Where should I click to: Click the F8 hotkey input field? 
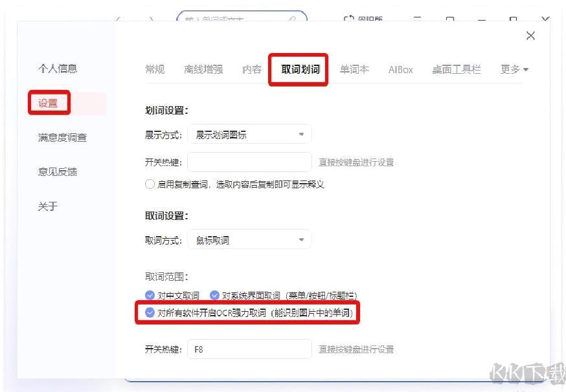click(249, 349)
